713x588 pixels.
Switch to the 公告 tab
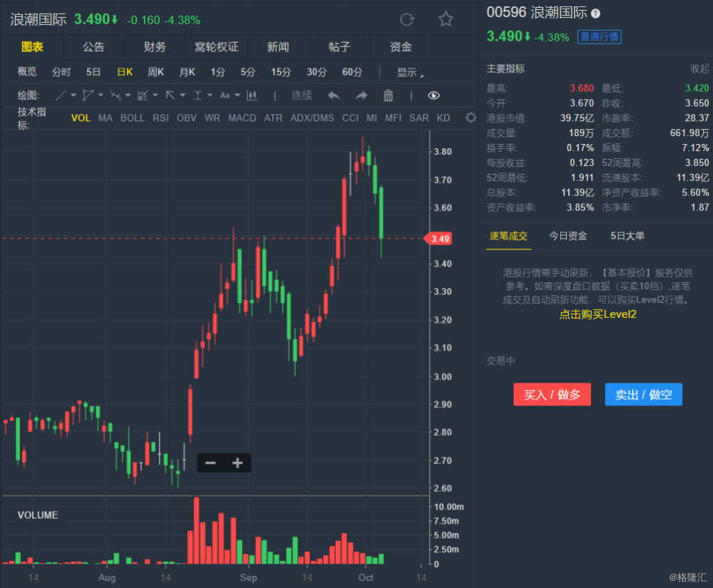click(93, 47)
